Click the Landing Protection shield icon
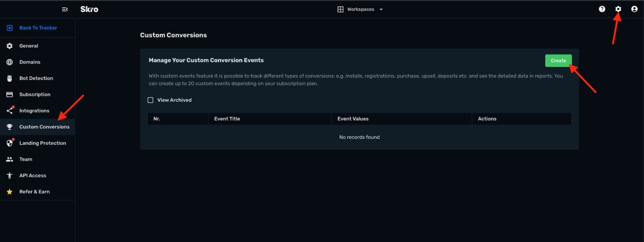Image resolution: width=644 pixels, height=242 pixels. (x=9, y=143)
